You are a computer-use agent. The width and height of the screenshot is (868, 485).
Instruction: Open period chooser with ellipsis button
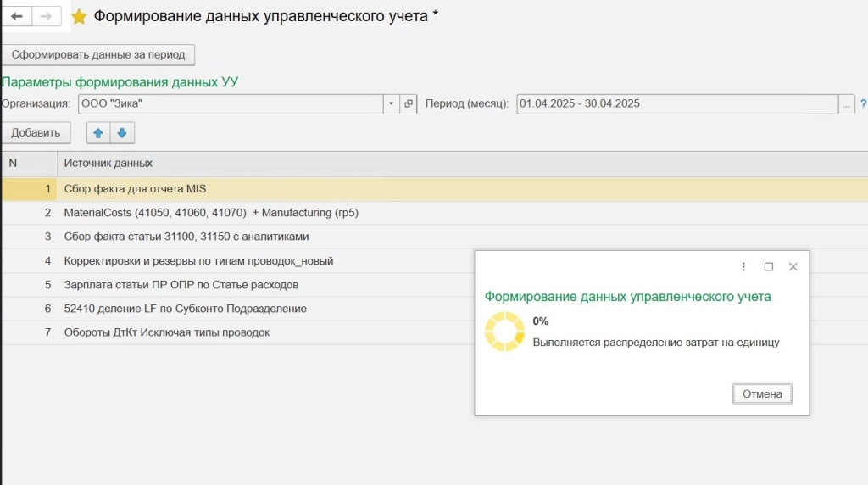tap(847, 104)
